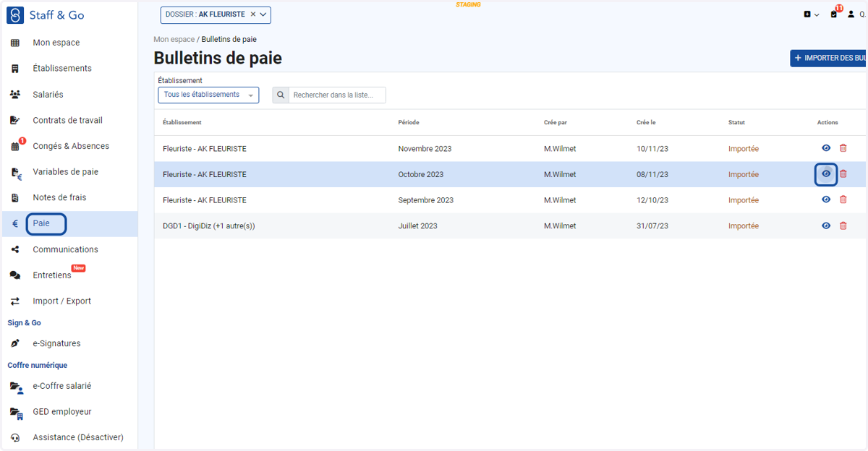
Task: Open GED employeur in the sidebar
Action: click(x=61, y=411)
